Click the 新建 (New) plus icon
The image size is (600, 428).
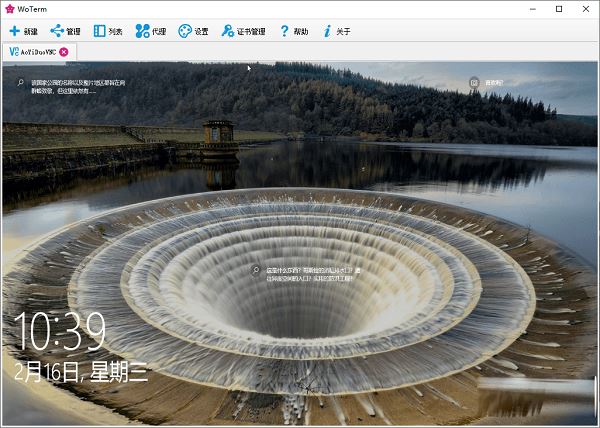[x=15, y=31]
